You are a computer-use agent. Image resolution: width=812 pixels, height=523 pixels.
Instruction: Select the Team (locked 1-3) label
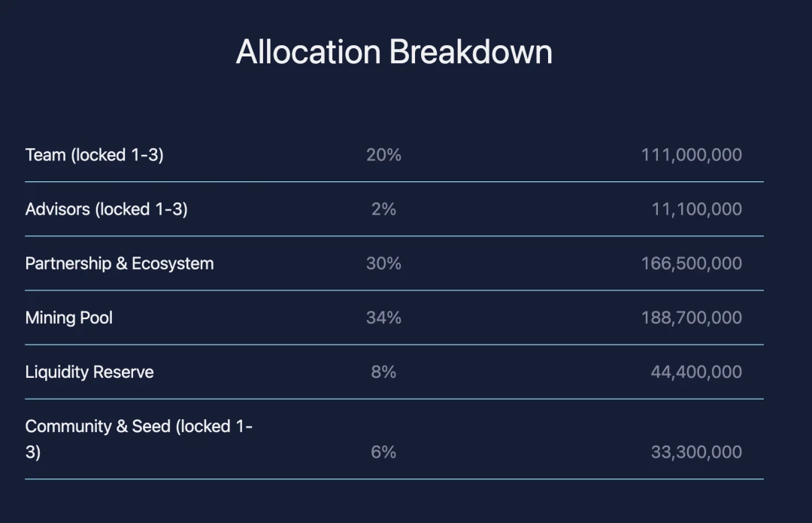point(94,155)
